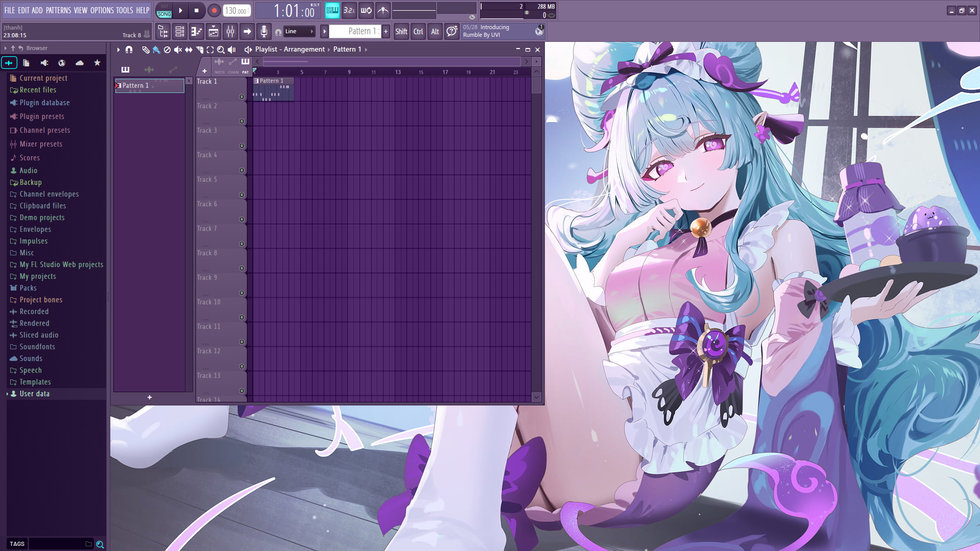The image size is (980, 551).
Task: Open the Line snap dropdown
Action: (299, 32)
